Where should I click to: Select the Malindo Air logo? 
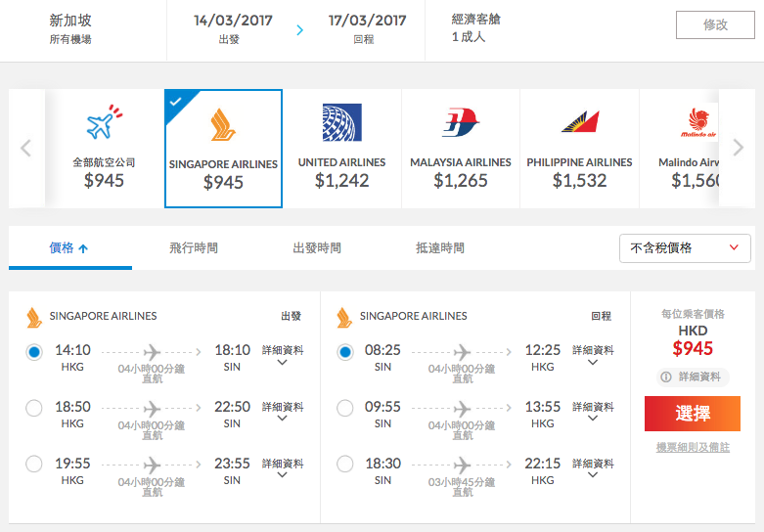[x=698, y=123]
